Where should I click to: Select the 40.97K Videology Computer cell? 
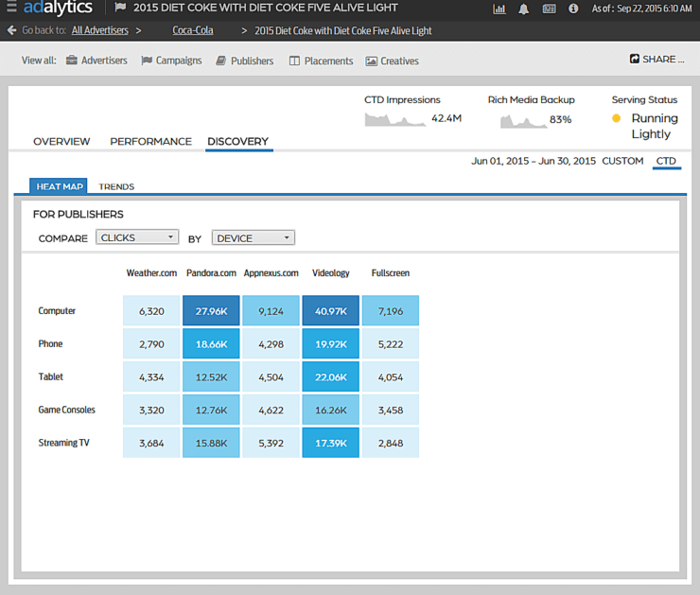coord(331,310)
